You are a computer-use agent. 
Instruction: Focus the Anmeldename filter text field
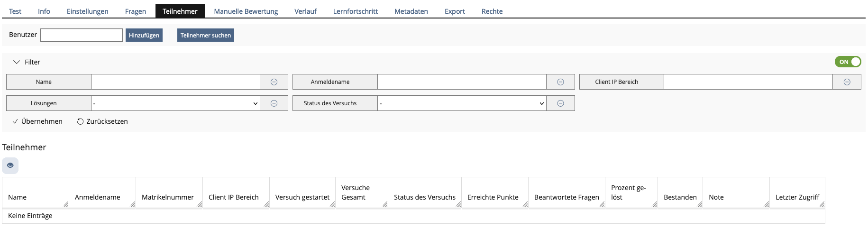(462, 82)
